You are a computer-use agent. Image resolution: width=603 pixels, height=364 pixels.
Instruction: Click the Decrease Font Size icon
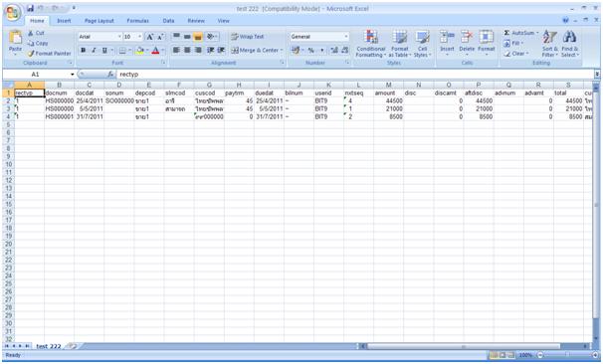click(x=161, y=37)
